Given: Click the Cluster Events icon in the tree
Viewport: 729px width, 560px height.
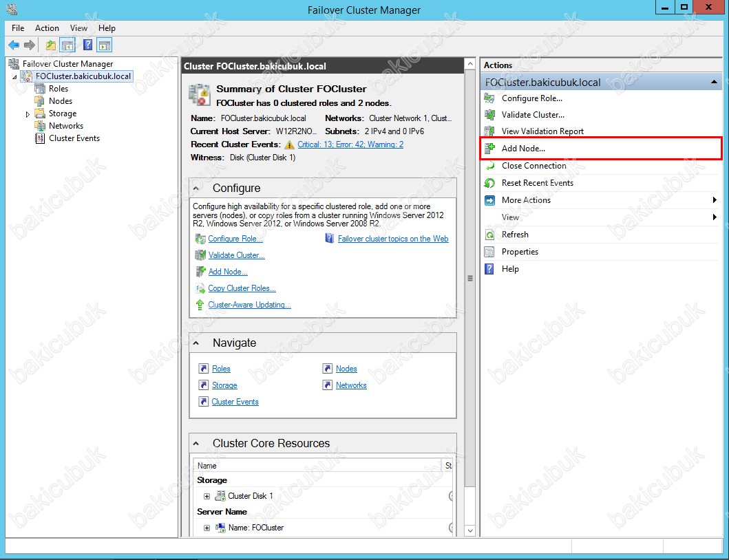Looking at the screenshot, I should pos(40,138).
